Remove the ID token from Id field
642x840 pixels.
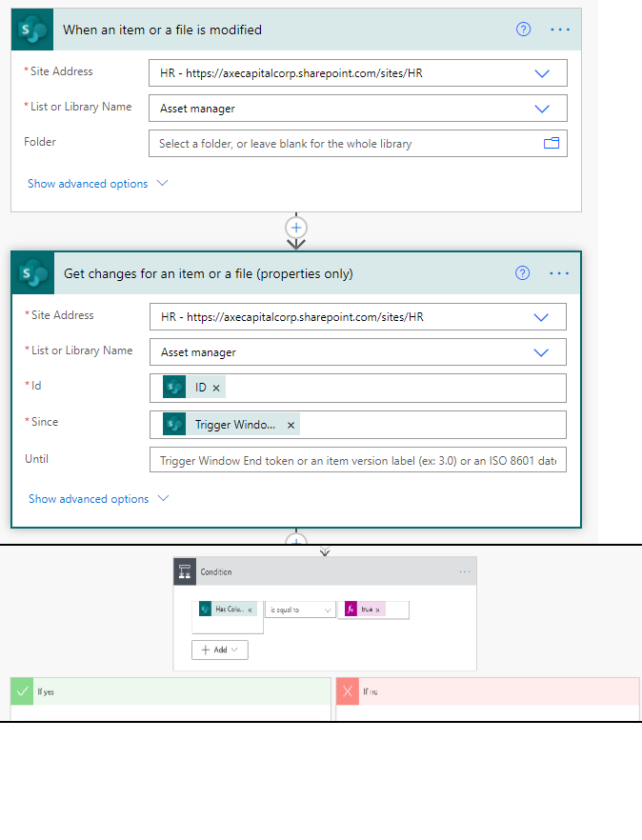click(x=216, y=388)
